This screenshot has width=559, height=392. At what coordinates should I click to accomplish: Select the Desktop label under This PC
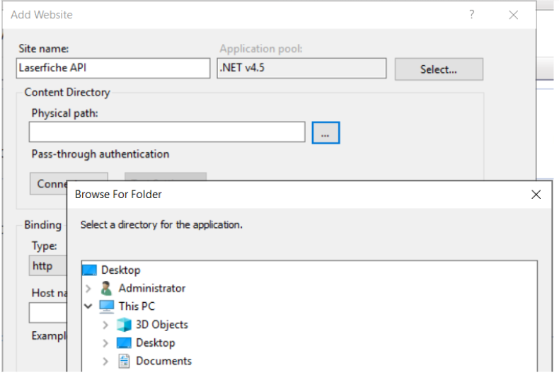156,342
